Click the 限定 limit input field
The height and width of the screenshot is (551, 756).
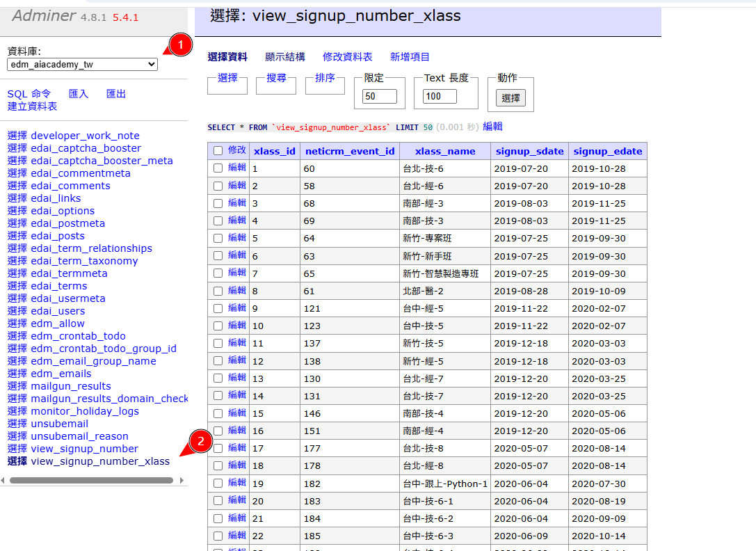coord(379,96)
